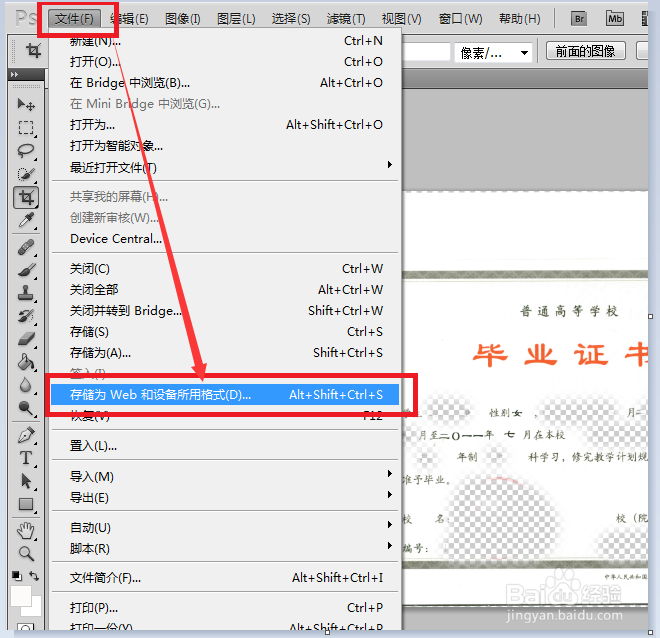Image resolution: width=660 pixels, height=638 pixels.
Task: Reset default foreground and background colors
Action: pyautogui.click(x=17, y=575)
